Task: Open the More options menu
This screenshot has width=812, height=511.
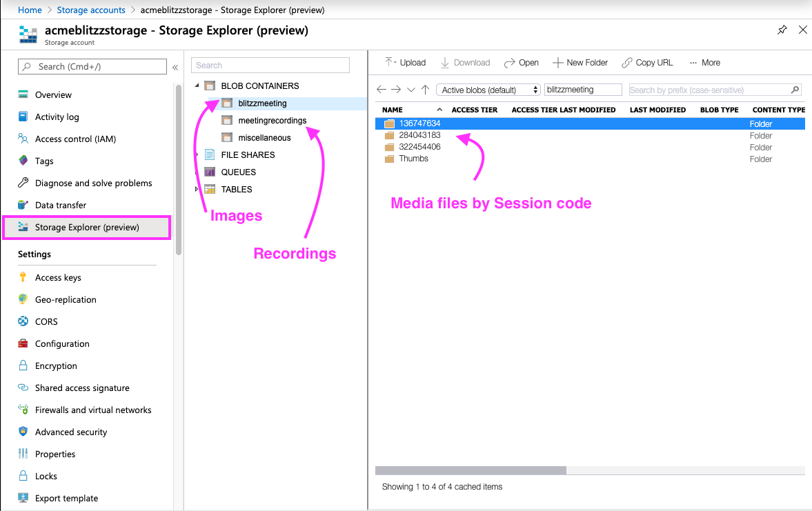Action: pos(705,62)
